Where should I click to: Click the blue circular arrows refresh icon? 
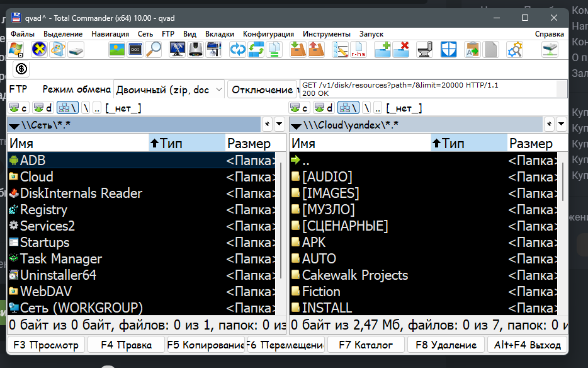(237, 50)
